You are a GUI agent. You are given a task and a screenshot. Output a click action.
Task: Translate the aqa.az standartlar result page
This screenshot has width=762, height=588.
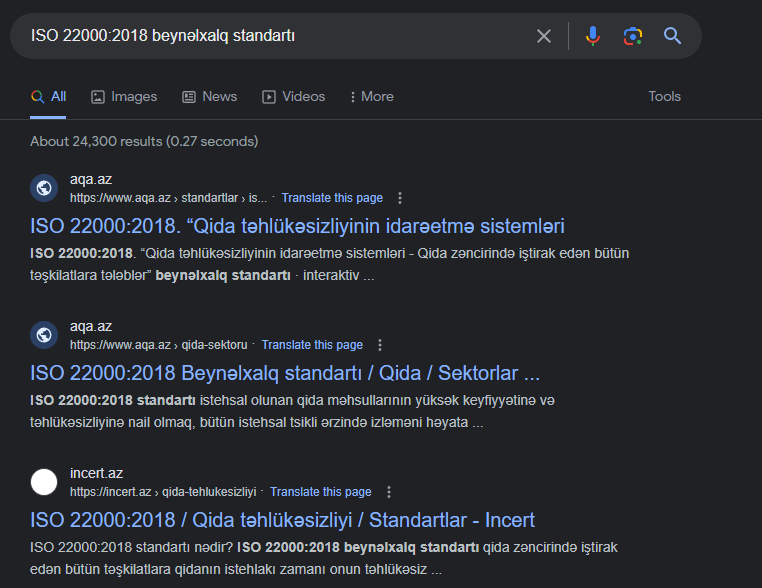point(332,198)
